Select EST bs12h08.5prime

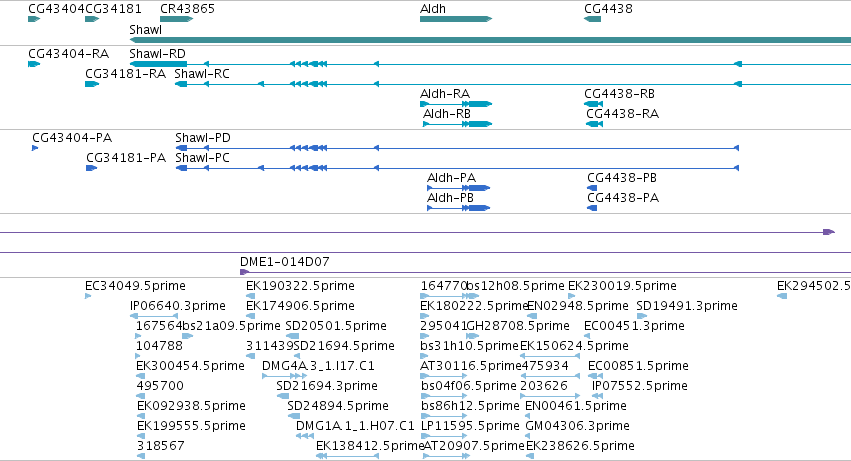516,286
